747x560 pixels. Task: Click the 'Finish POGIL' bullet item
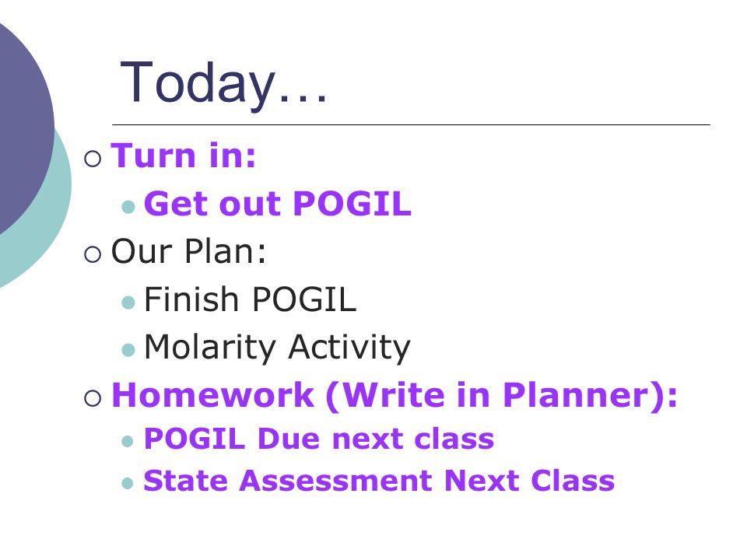pyautogui.click(x=250, y=299)
